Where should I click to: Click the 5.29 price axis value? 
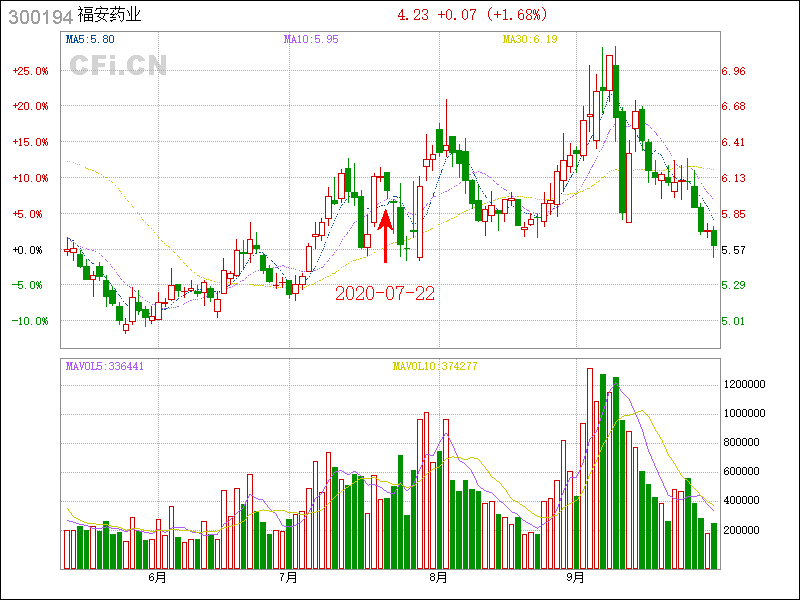pyautogui.click(x=733, y=285)
